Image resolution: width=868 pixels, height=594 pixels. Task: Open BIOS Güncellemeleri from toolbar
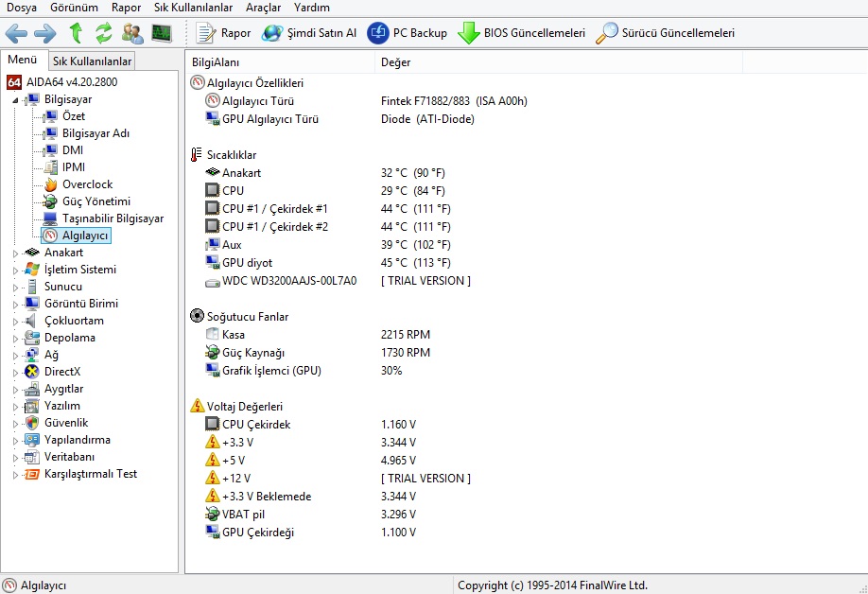click(522, 33)
